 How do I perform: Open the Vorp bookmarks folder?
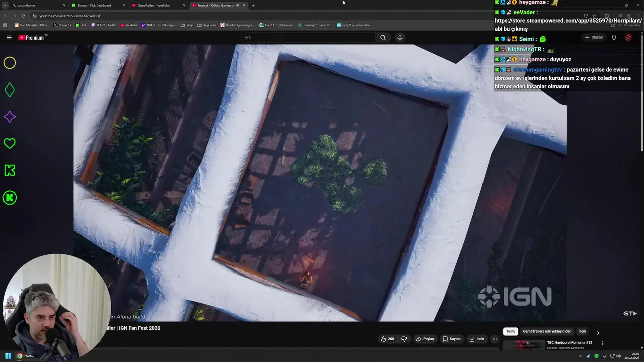point(187,25)
